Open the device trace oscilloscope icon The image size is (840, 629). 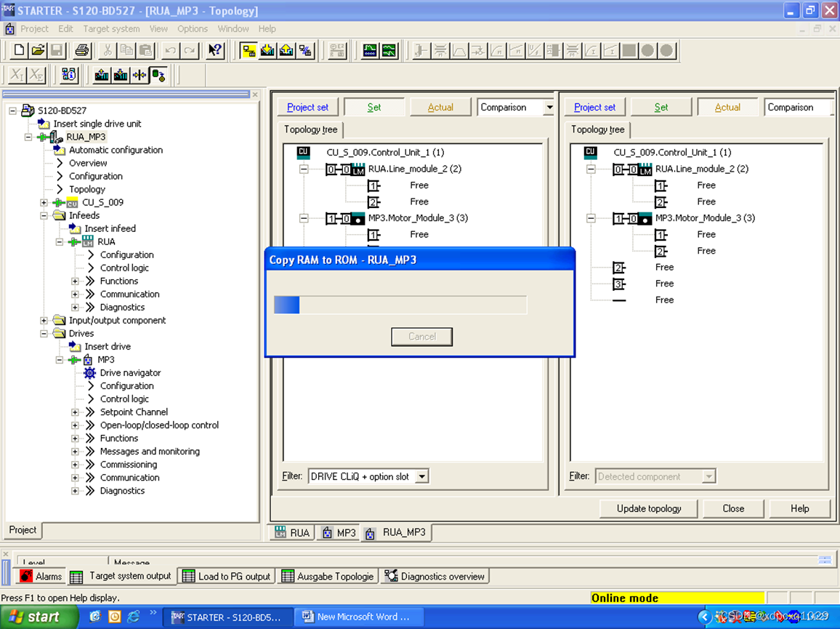tap(370, 50)
